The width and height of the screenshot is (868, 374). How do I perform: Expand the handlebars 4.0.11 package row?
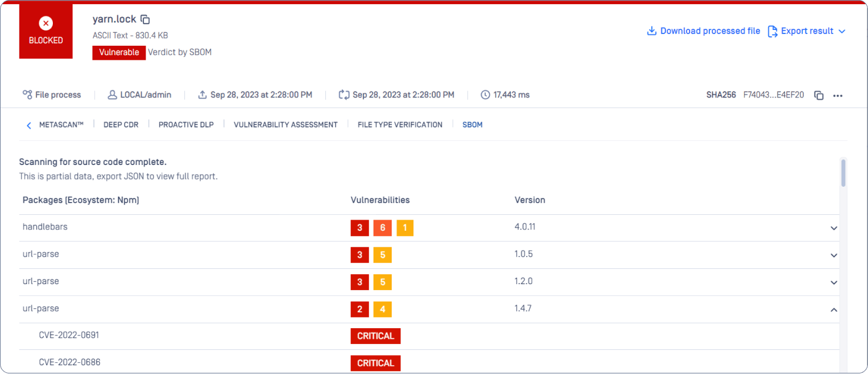tap(833, 228)
